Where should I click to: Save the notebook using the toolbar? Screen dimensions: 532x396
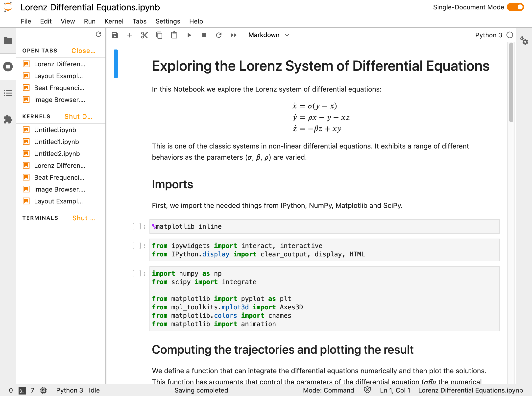tap(115, 35)
